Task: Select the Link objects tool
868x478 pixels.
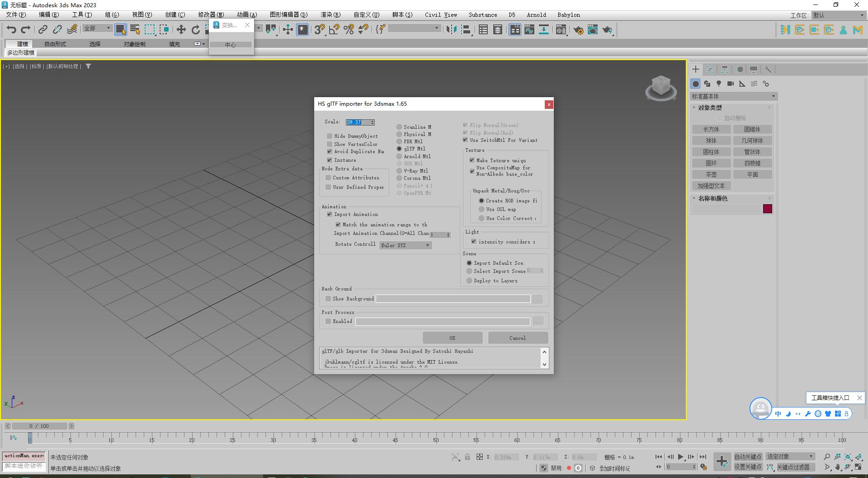Action: click(x=42, y=30)
